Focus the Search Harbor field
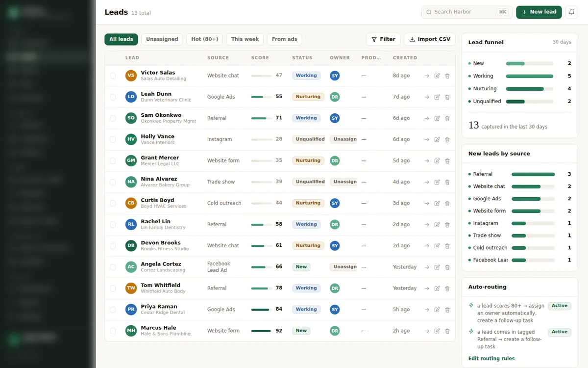588x368 pixels. point(467,12)
